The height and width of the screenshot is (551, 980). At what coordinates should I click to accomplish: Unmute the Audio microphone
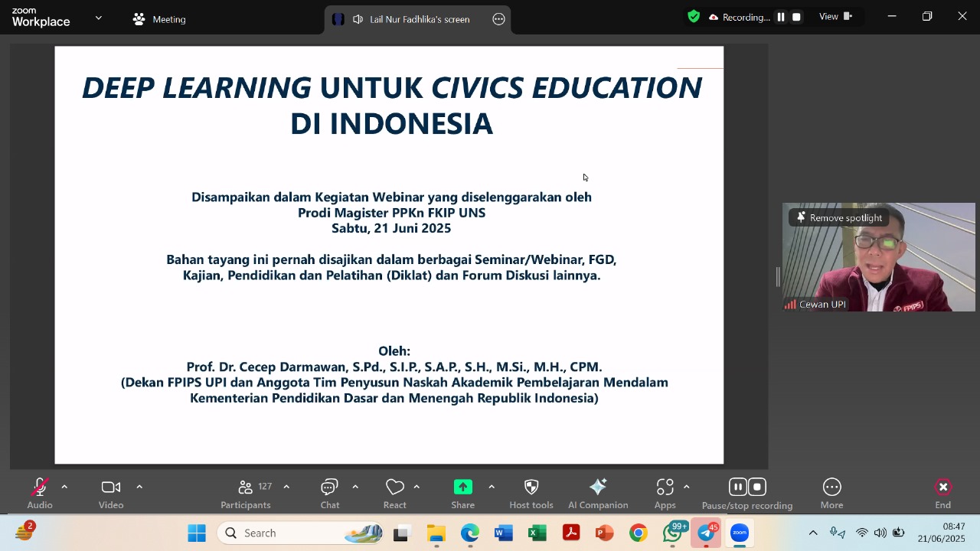coord(40,494)
